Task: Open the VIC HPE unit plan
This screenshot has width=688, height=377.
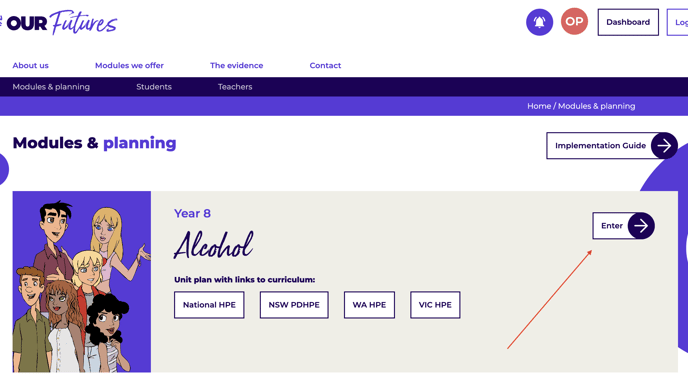Action: click(x=435, y=305)
